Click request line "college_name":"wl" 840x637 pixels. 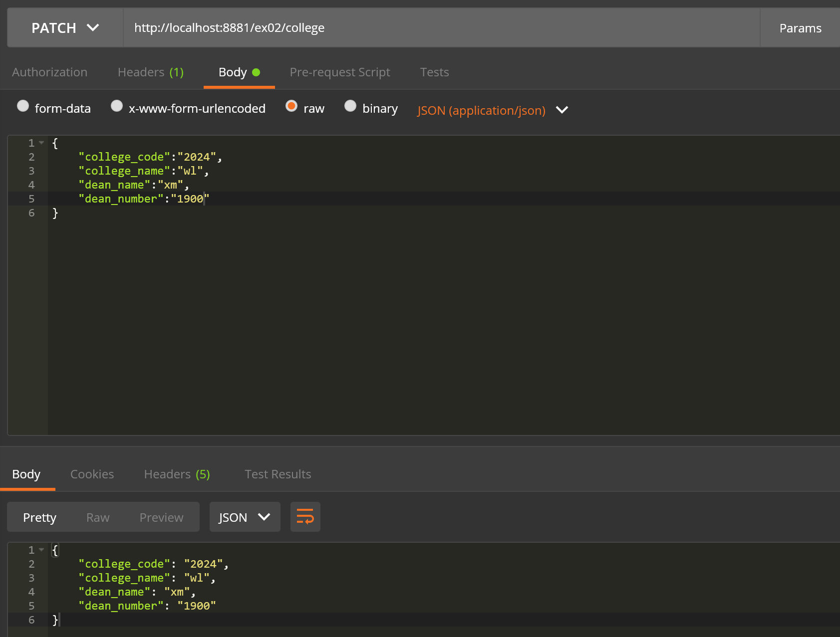pos(144,171)
